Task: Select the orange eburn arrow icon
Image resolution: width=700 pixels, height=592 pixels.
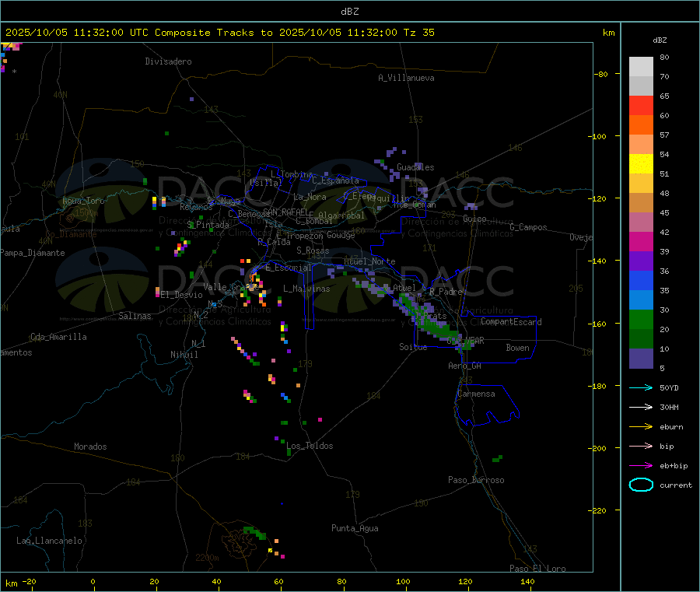Action: pos(640,426)
